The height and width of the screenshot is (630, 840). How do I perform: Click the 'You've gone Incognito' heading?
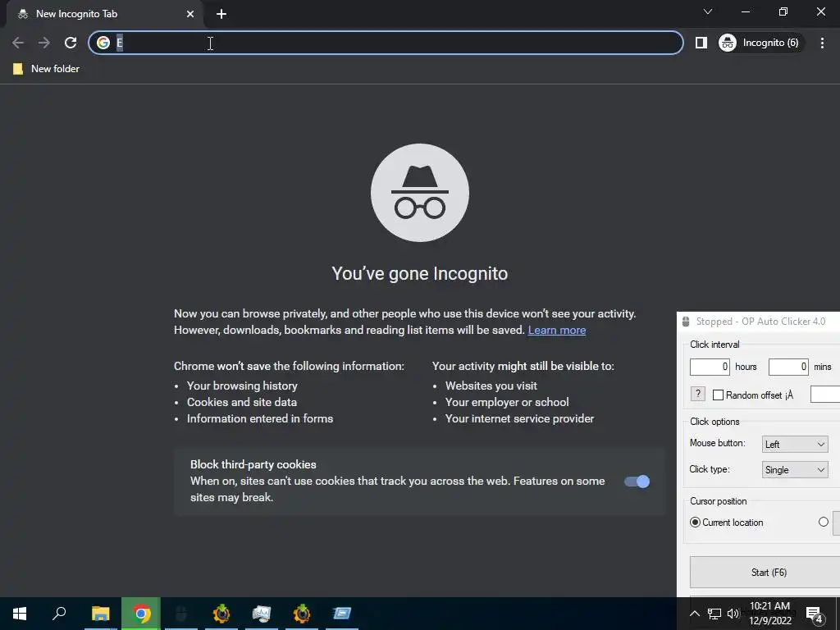[420, 274]
